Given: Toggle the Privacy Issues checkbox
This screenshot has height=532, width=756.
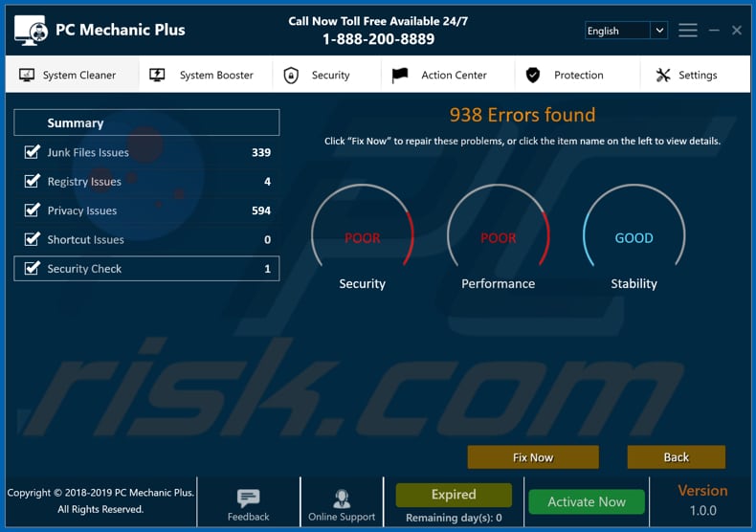Looking at the screenshot, I should pyautogui.click(x=33, y=211).
